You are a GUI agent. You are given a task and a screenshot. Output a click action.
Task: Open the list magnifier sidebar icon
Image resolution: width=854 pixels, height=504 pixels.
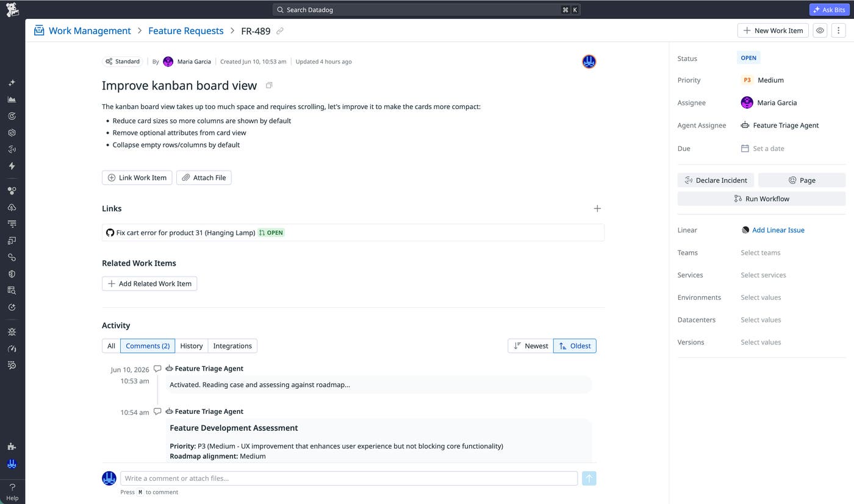coord(12,365)
